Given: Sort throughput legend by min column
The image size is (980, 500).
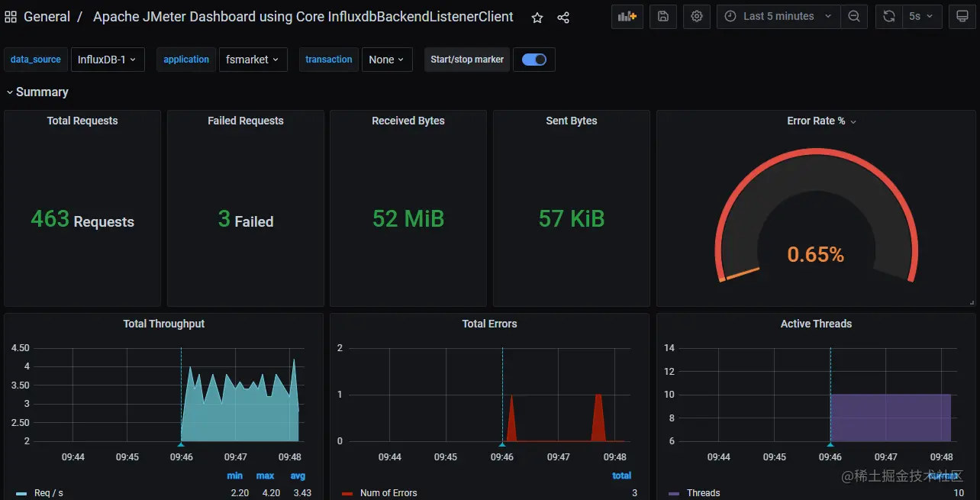Looking at the screenshot, I should coord(235,476).
